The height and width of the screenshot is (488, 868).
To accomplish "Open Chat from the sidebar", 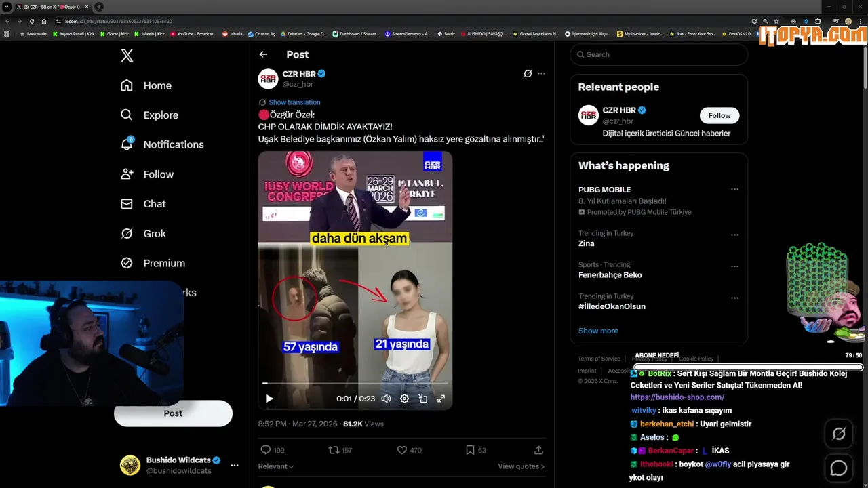I will tap(143, 204).
